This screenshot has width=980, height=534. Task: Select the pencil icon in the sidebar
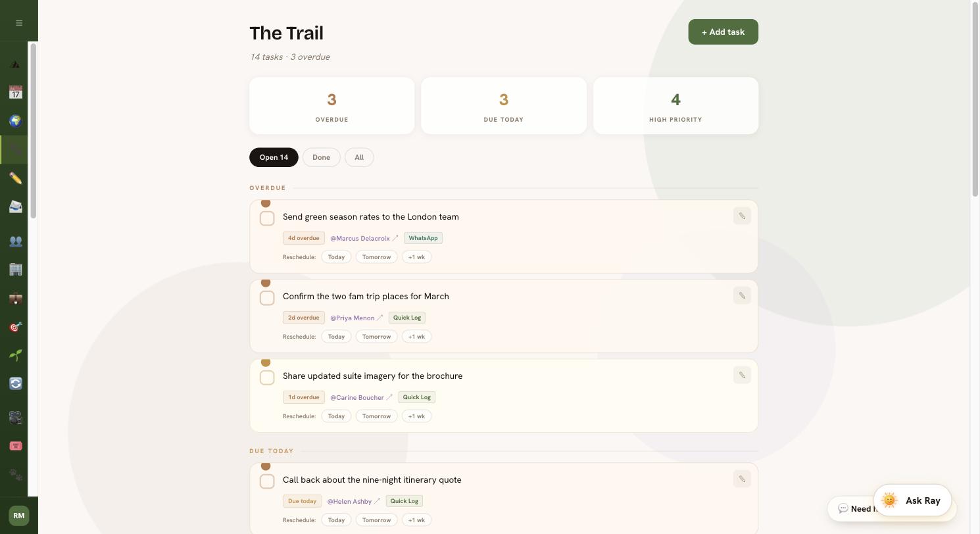(x=16, y=178)
